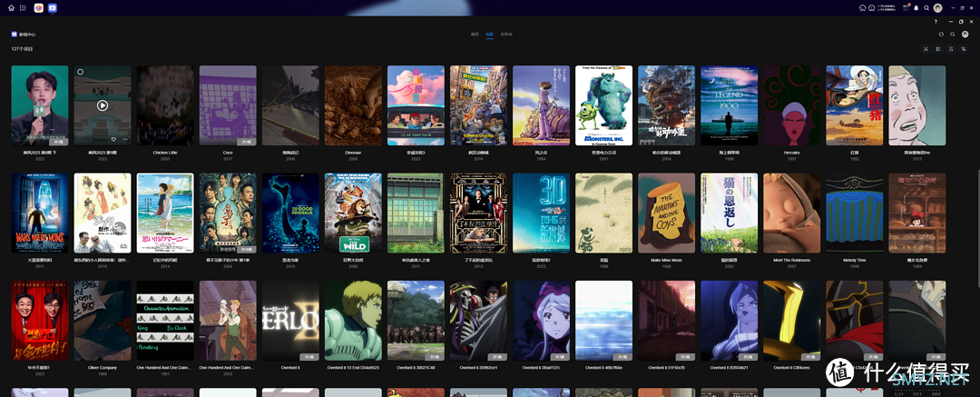Open the apps grid launcher icon
The height and width of the screenshot is (397, 980).
(x=23, y=8)
